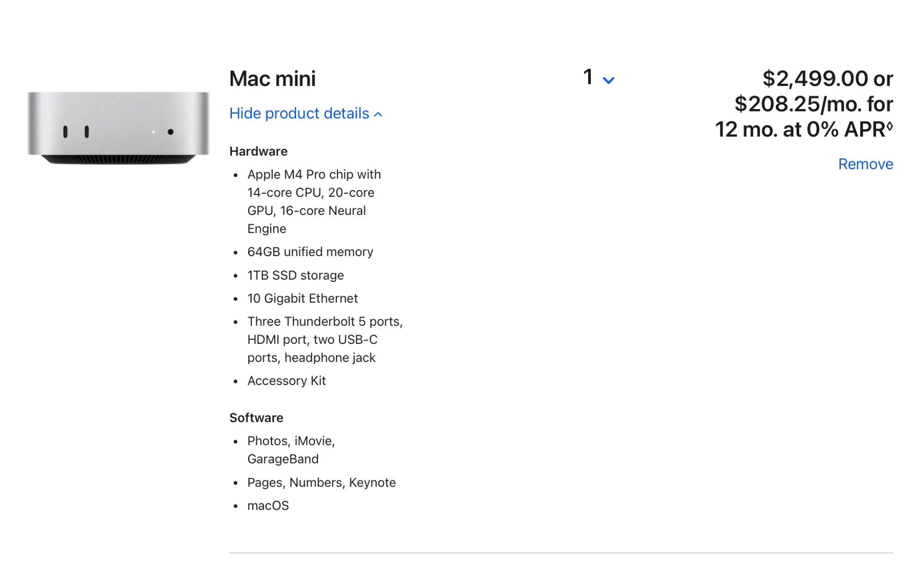The height and width of the screenshot is (561, 924).
Task: Hide the product details section
Action: (299, 113)
